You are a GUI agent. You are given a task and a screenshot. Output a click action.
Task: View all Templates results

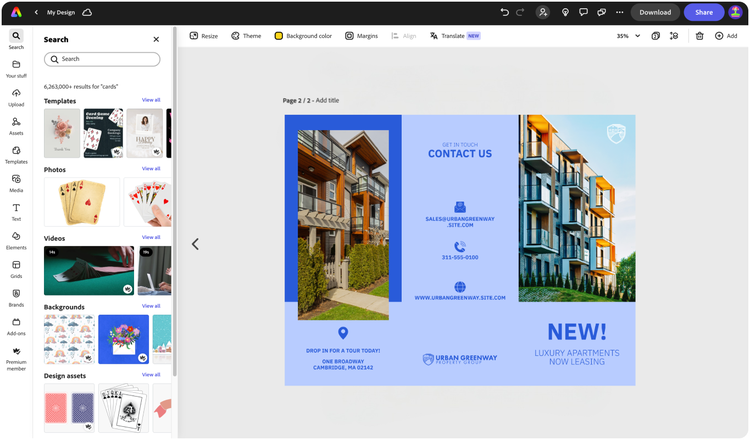[x=151, y=100]
